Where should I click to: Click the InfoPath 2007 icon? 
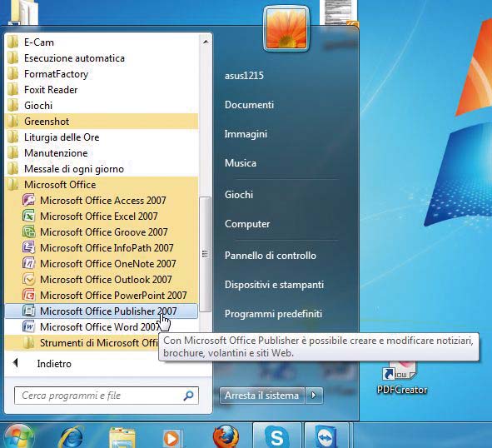pos(28,247)
